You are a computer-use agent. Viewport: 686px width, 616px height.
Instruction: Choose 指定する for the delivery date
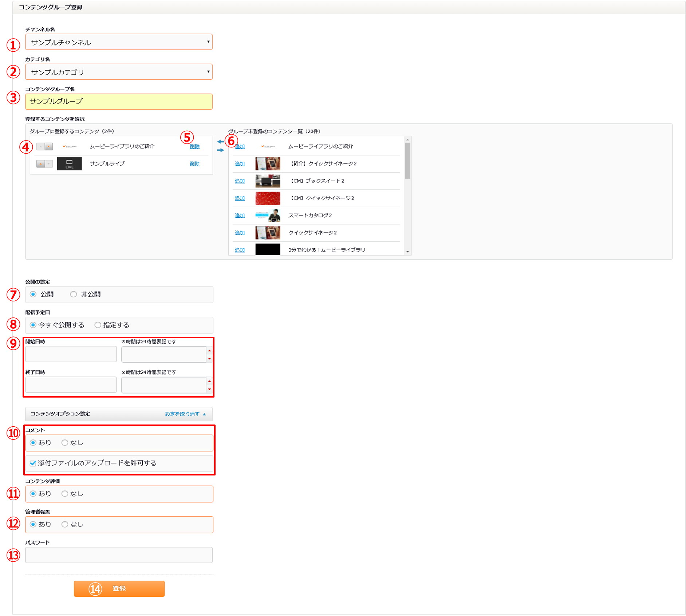[x=98, y=325]
